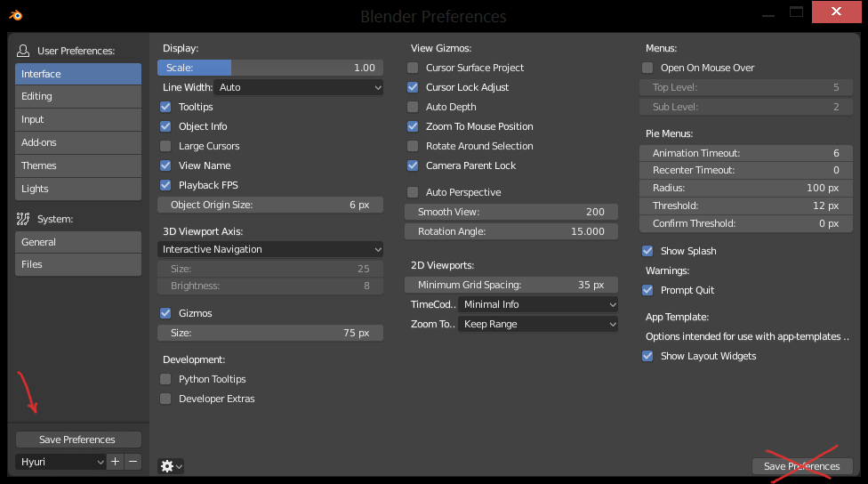Open the Line Width dropdown
The height and width of the screenshot is (484, 868).
tap(299, 87)
